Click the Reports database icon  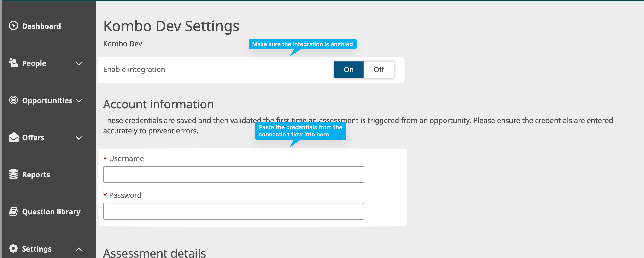pyautogui.click(x=13, y=174)
